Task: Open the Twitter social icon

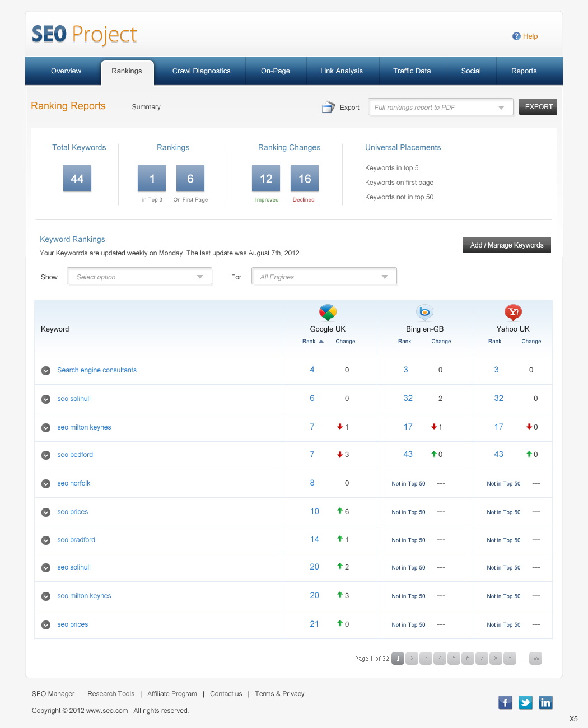Action: click(525, 702)
